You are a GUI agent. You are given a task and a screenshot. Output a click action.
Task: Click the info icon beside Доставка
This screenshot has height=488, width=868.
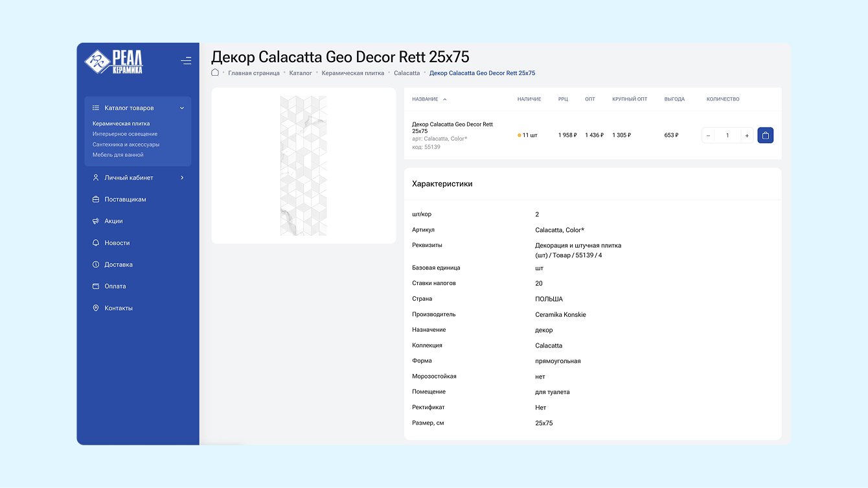[x=96, y=264]
